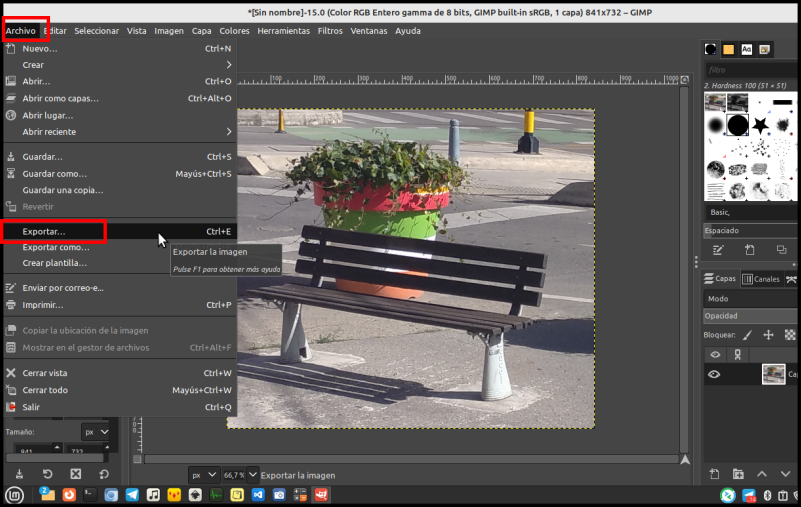The height and width of the screenshot is (507, 801).
Task: Click the layer link chain column header
Action: point(738,354)
